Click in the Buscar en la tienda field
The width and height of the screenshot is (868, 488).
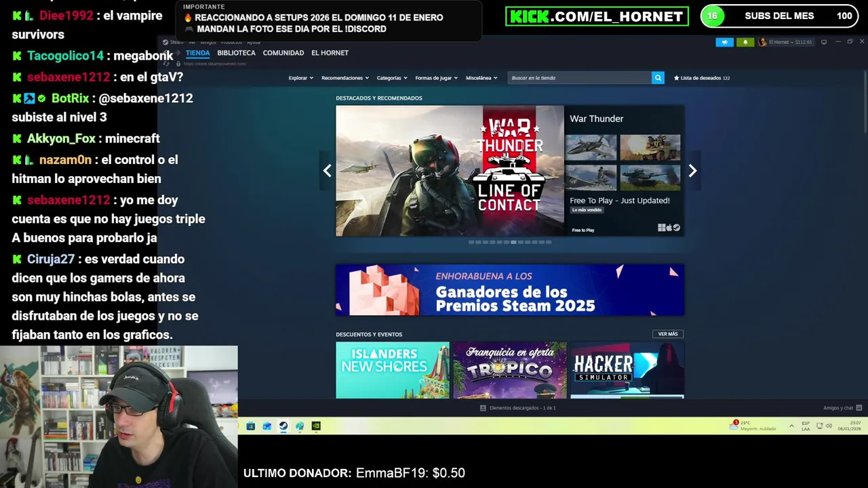(x=580, y=78)
